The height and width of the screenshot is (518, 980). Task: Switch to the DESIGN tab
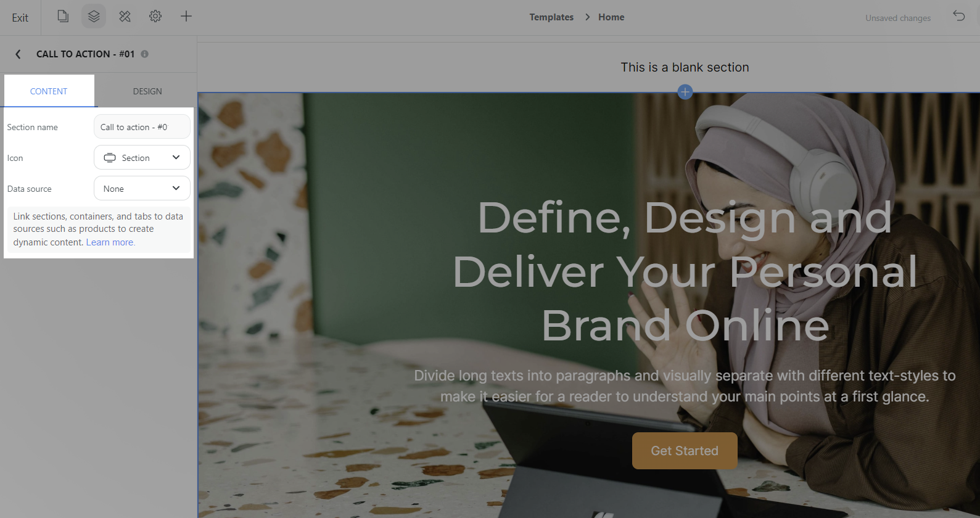(147, 91)
